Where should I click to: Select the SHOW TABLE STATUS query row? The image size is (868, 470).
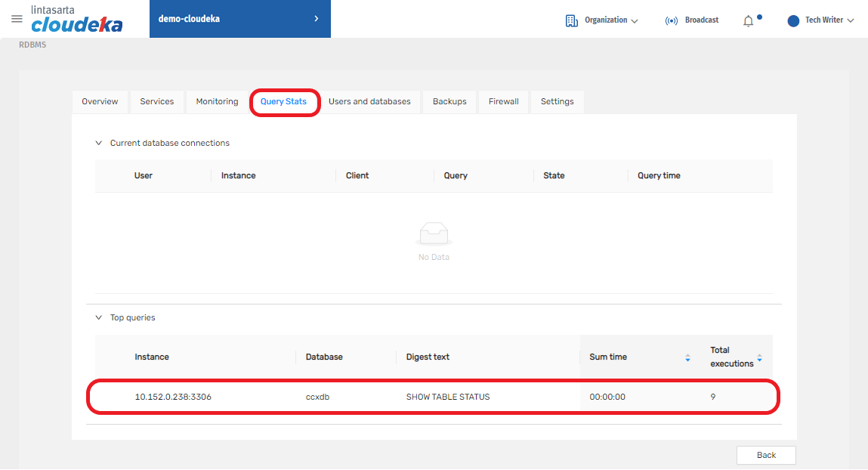tap(447, 397)
